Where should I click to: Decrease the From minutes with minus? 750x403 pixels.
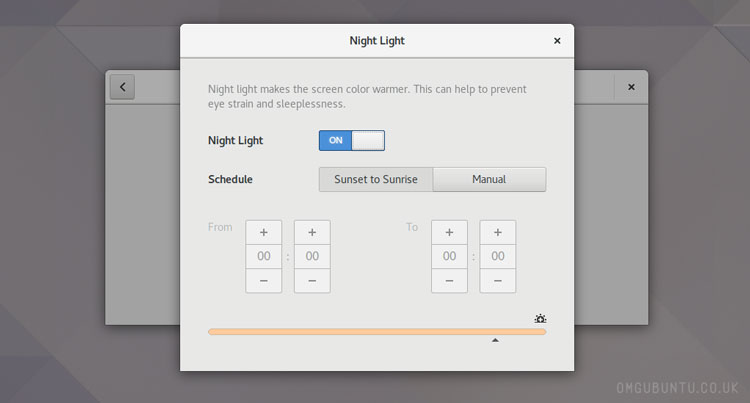pos(312,281)
